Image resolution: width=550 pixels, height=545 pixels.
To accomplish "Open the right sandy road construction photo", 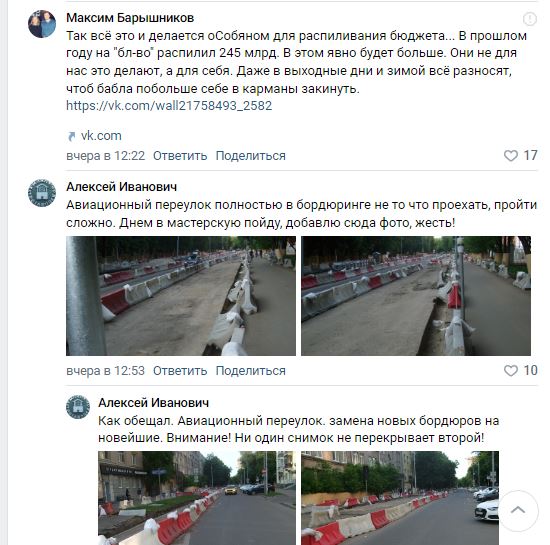I will click(416, 296).
